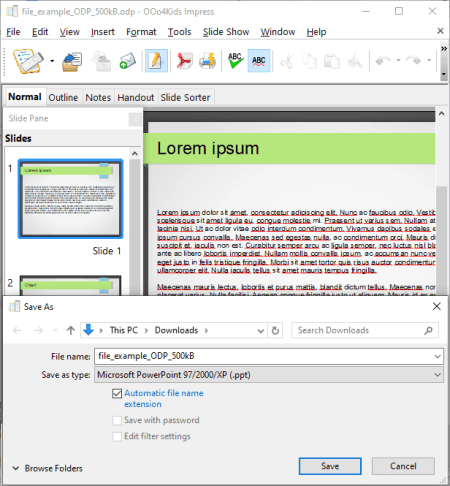The width and height of the screenshot is (450, 486).
Task: Open the Redo history dropdown arrow
Action: 429,61
